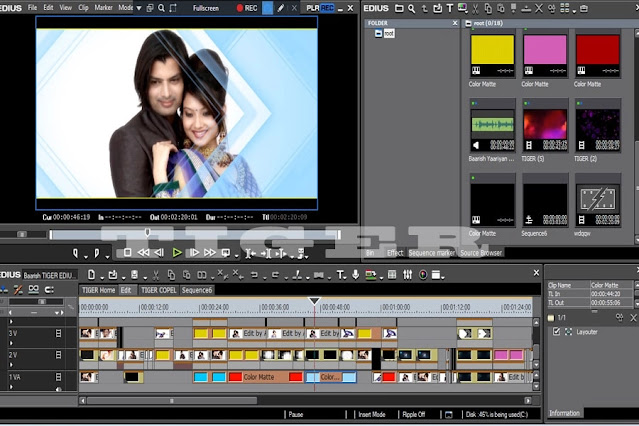Open the Effect panel tab
639x426 pixels.
(x=395, y=253)
